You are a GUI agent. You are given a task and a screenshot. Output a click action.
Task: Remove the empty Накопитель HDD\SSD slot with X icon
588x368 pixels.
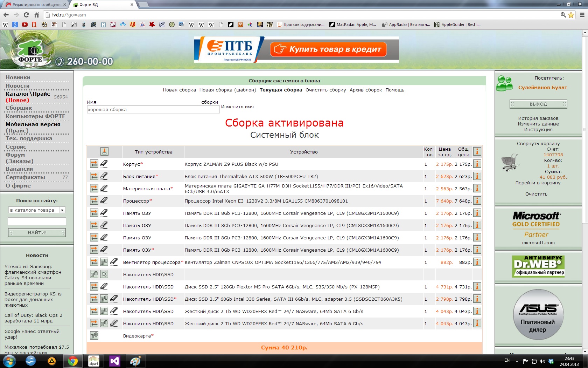click(104, 274)
